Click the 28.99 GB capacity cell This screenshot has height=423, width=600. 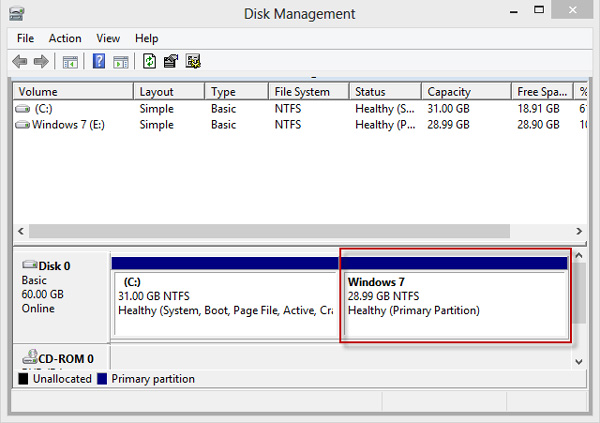point(448,125)
